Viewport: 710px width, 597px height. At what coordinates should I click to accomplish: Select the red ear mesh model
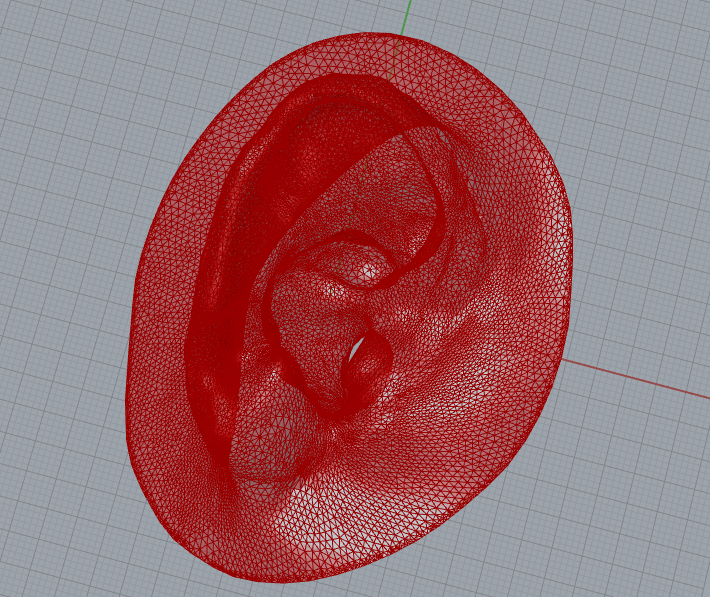pos(349,308)
